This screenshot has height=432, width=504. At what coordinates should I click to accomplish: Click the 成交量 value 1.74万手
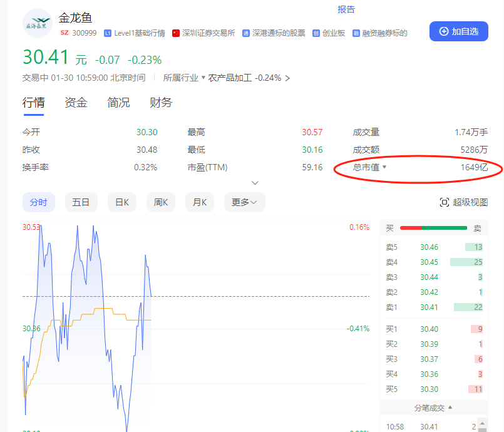coord(471,132)
